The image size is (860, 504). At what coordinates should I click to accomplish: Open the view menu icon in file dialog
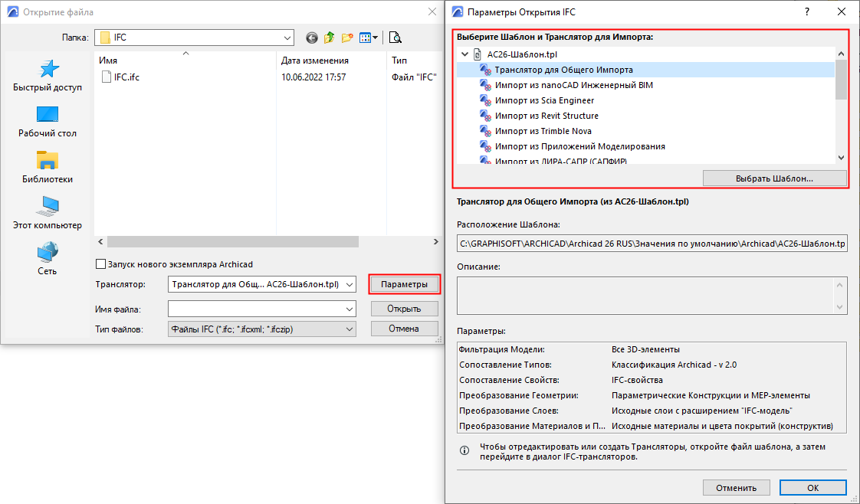tap(365, 38)
